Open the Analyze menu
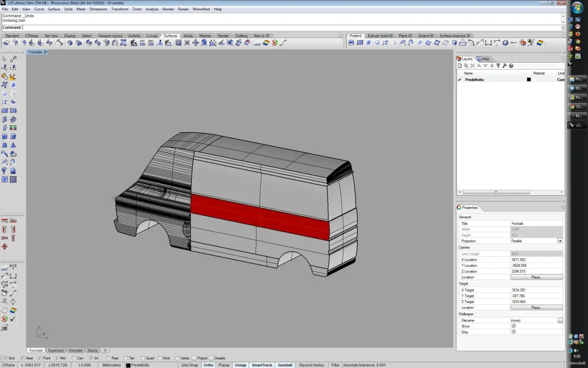The image size is (588, 368). (x=152, y=9)
